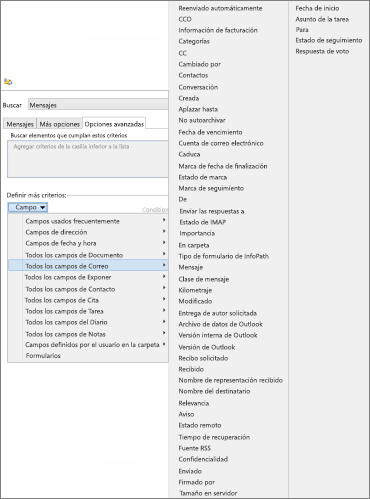Screen dimensions: 370x499
Task: Select No autoarchivar field
Action: pyautogui.click(x=202, y=120)
